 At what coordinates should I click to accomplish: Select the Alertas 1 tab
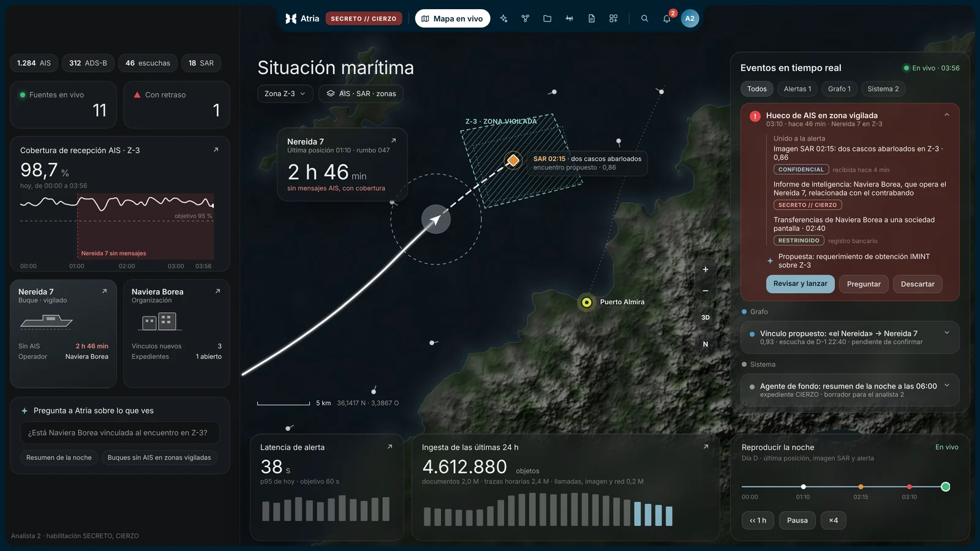point(797,89)
